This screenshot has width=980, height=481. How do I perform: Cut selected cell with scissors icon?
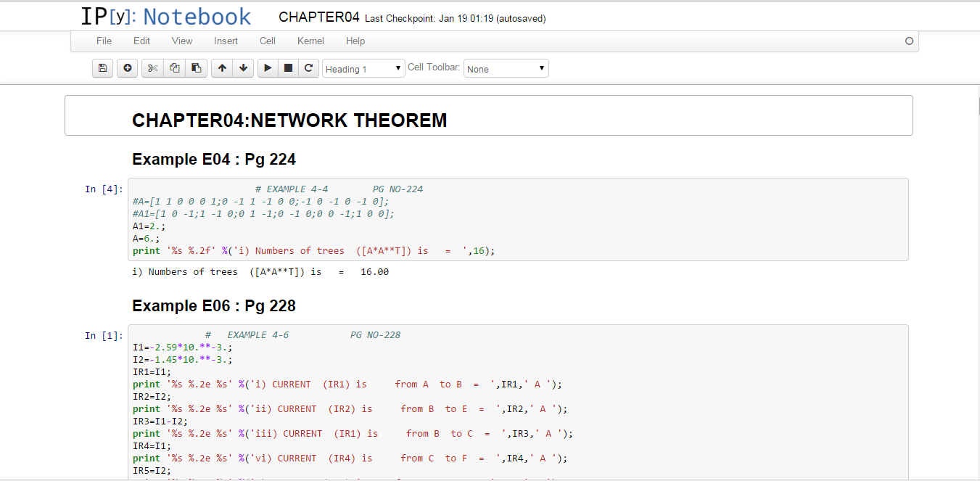pos(152,68)
